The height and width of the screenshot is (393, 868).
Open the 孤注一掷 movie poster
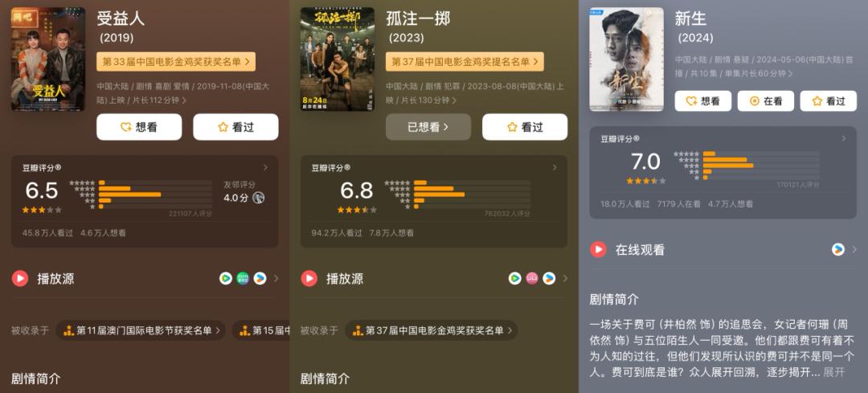pos(337,59)
